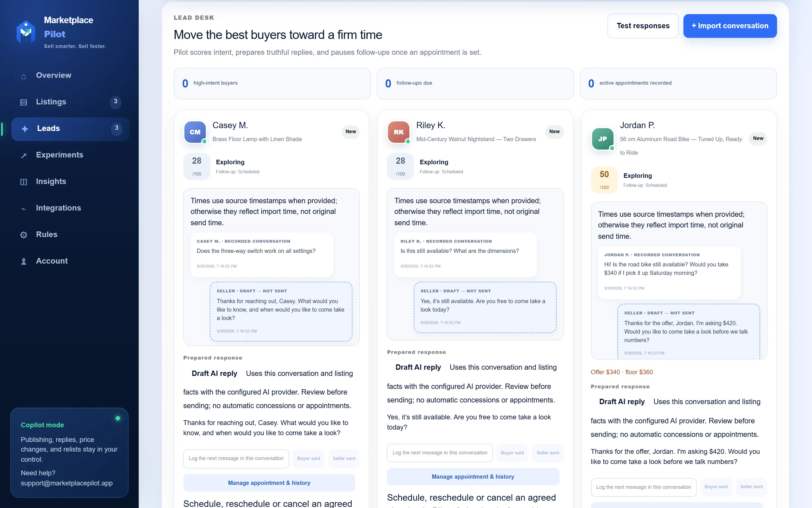The image size is (812, 508).
Task: Focus Casey's log next message field
Action: coord(236,459)
